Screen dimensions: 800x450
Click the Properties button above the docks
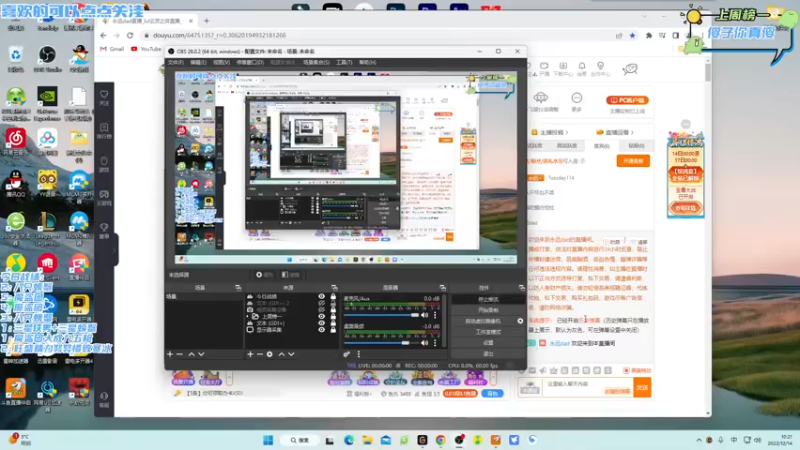(x=264, y=274)
